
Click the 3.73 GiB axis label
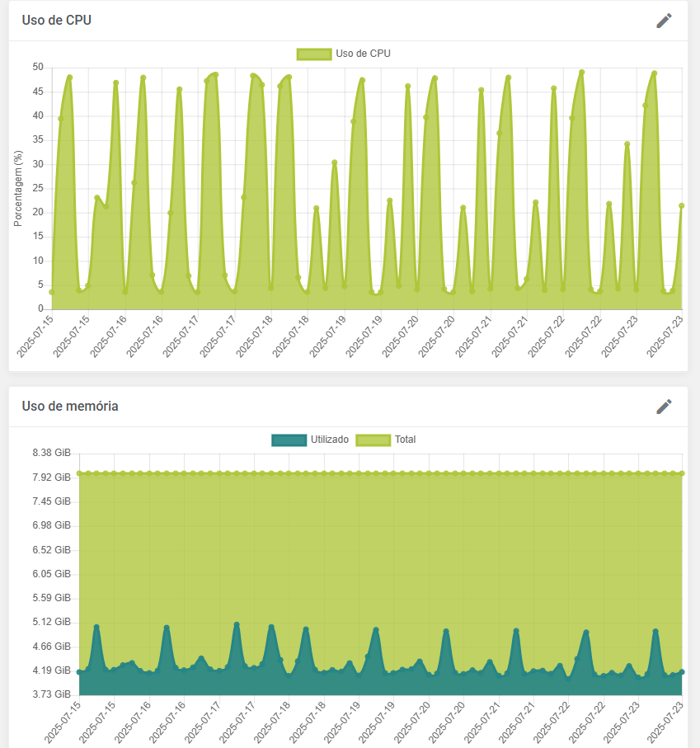(52, 694)
